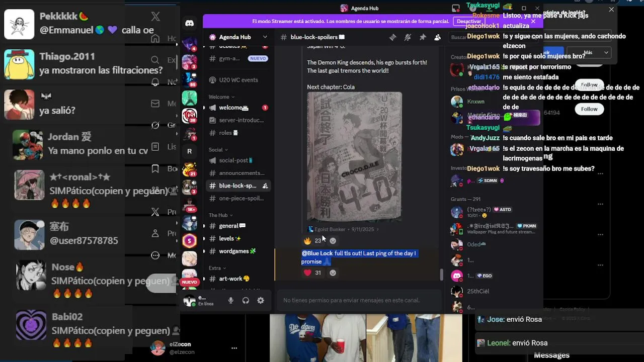Viewport: 644px width, 362px height.
Task: Open the announcements channel
Action: click(237, 173)
